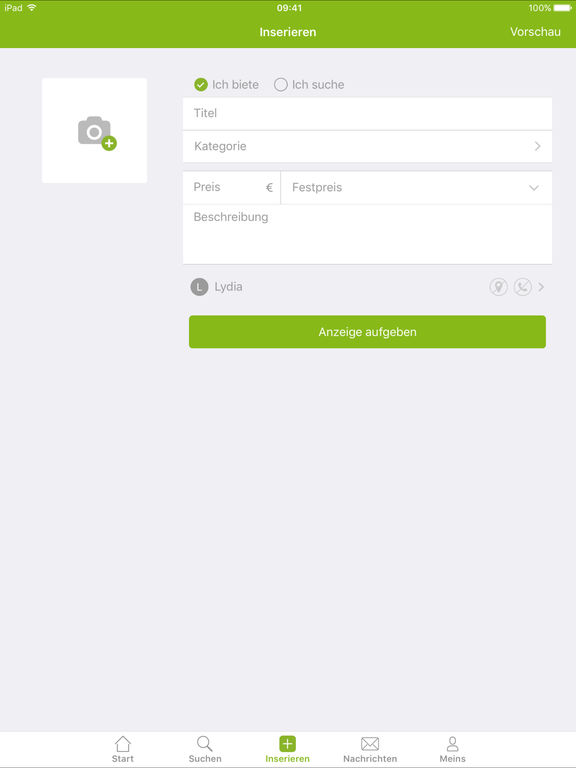Open the Festpreis price type dropdown
Image resolution: width=576 pixels, height=768 pixels.
click(x=416, y=188)
